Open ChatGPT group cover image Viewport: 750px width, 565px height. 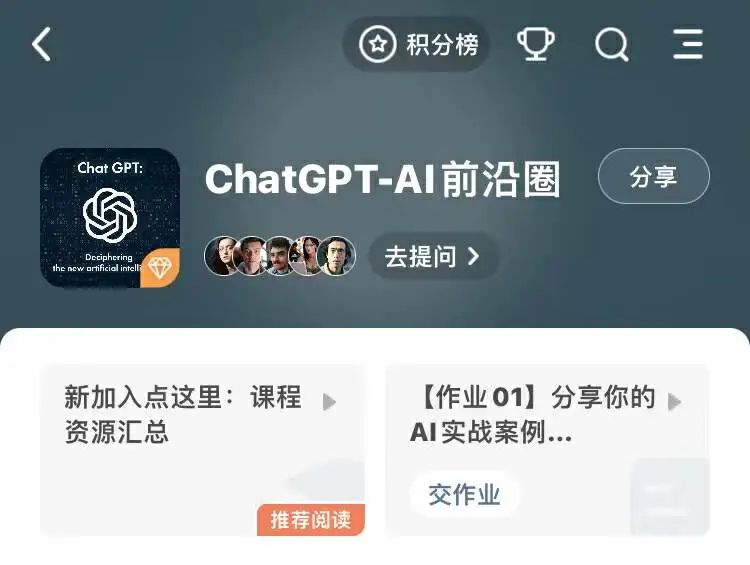coord(110,218)
